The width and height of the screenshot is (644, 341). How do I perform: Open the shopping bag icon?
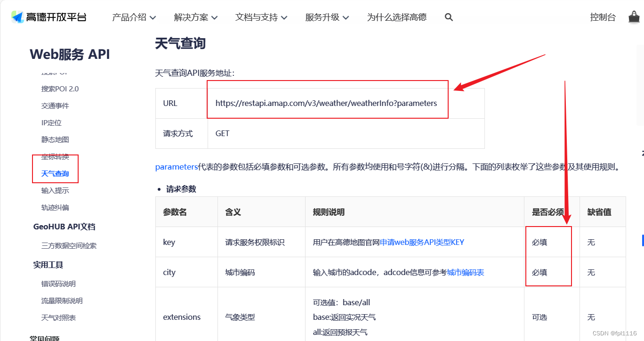[x=634, y=17]
